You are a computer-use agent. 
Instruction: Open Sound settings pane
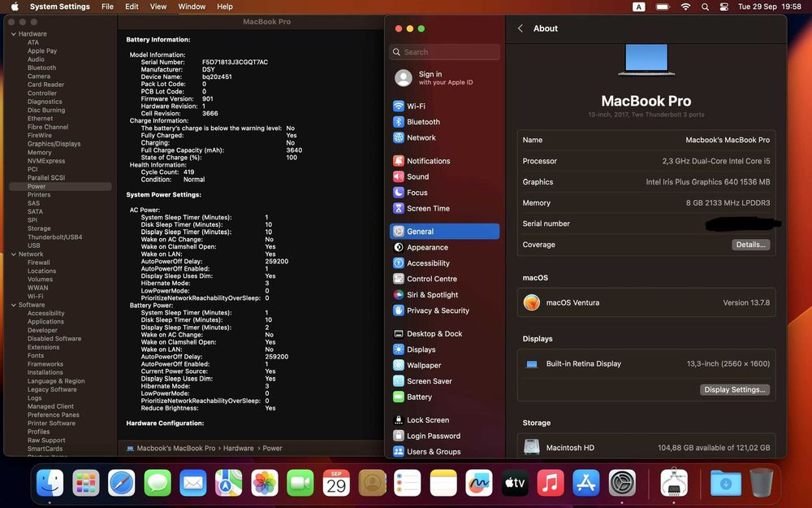tap(444, 176)
